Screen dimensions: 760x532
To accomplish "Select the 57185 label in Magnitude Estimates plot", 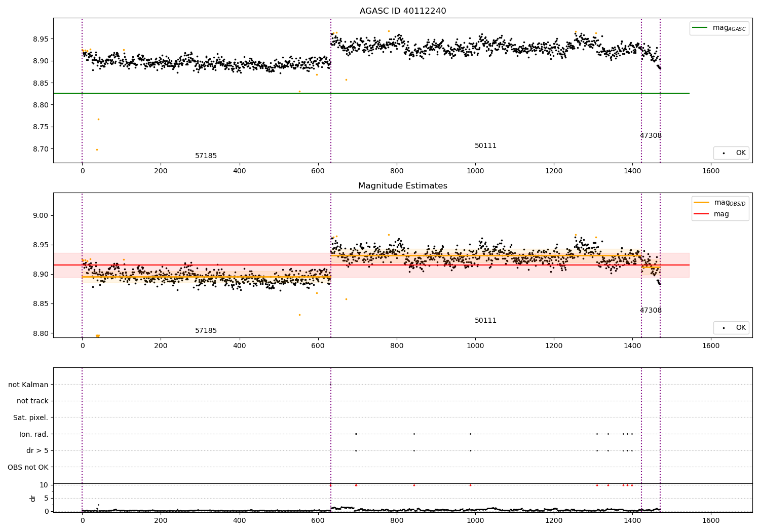I will click(x=206, y=331).
